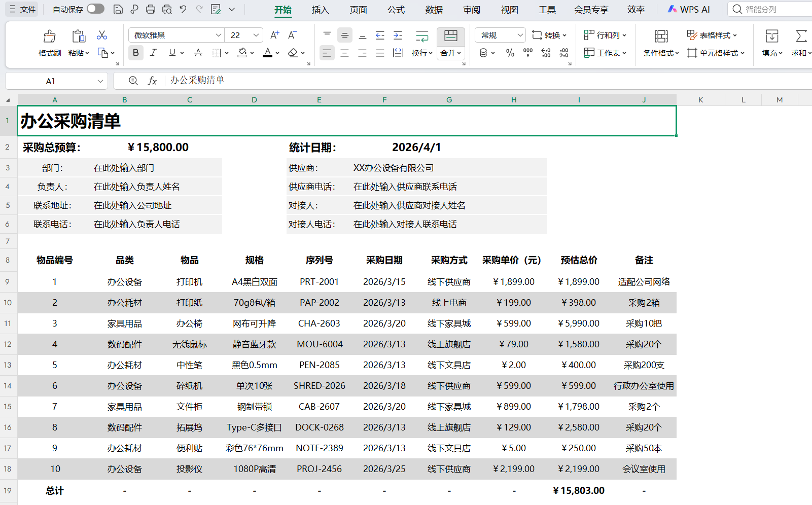Click the percent style icon
This screenshot has height=505, width=812.
[510, 53]
